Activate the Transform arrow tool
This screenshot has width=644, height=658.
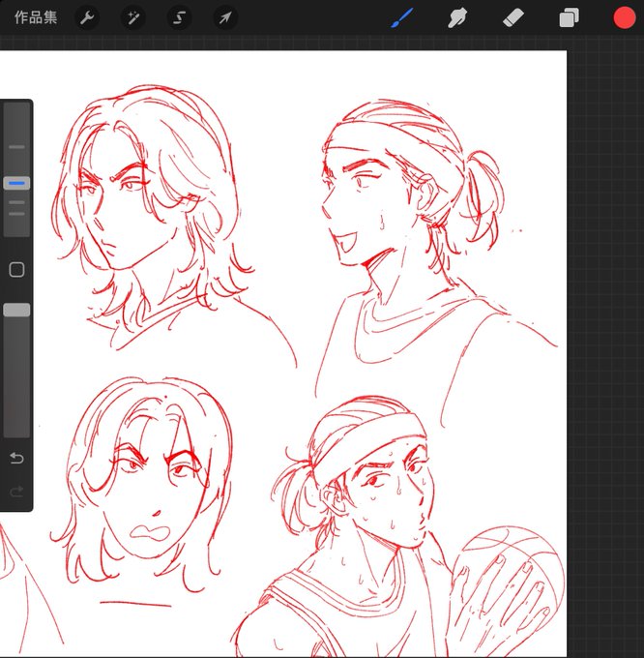pos(225,18)
